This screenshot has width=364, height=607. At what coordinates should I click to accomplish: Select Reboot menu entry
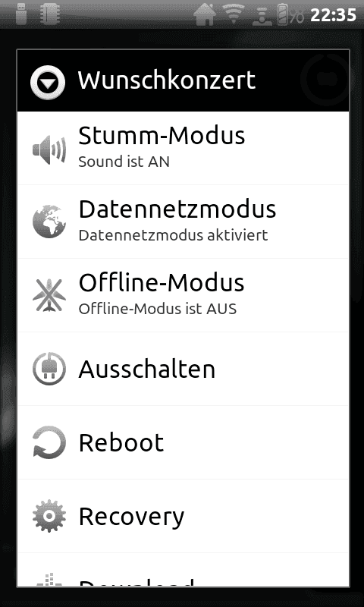coord(183,442)
